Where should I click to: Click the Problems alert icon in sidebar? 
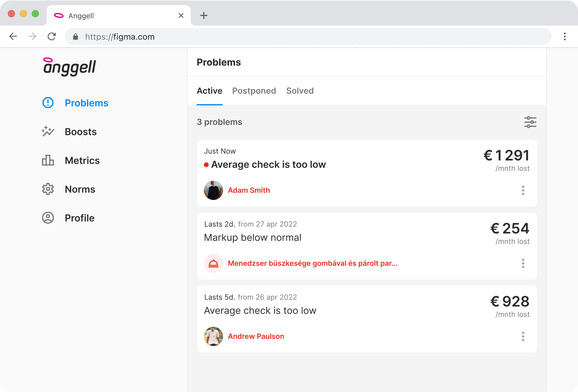(48, 103)
